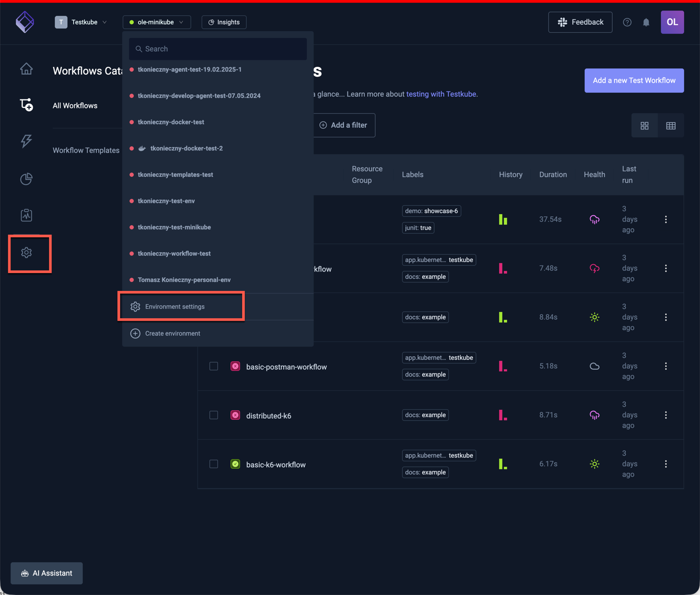Select the distributed-k6 row checkbox

click(214, 415)
